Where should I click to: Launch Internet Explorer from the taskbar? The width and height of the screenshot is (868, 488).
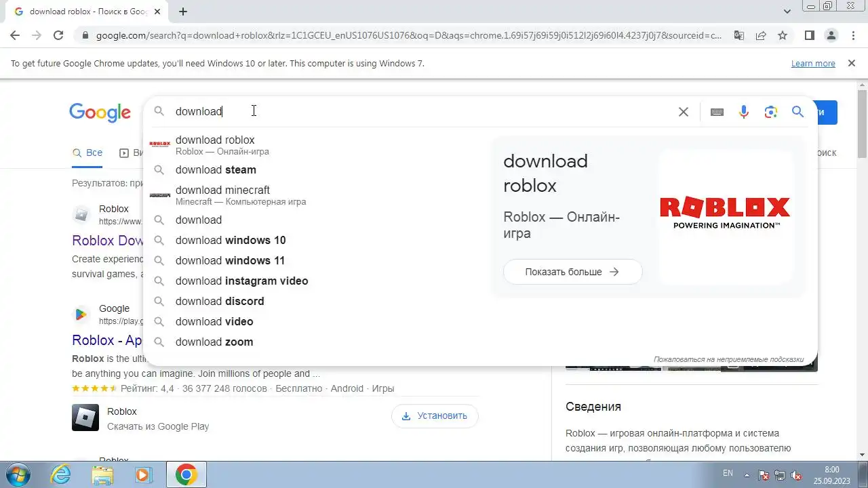pos(61,474)
